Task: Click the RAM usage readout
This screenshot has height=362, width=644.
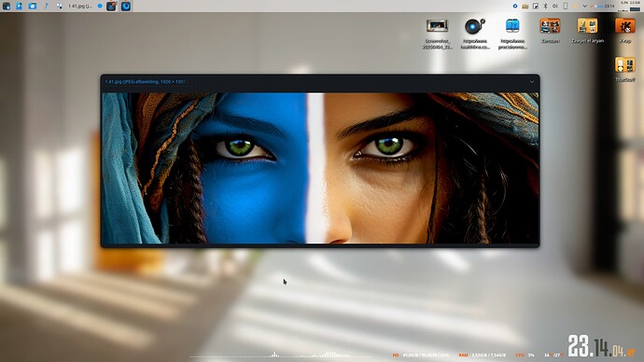Action: (482, 355)
